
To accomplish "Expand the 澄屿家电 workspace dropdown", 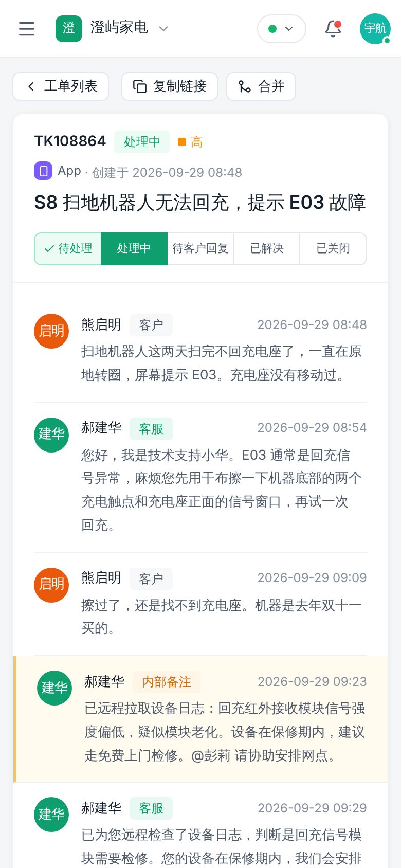I will [x=163, y=28].
